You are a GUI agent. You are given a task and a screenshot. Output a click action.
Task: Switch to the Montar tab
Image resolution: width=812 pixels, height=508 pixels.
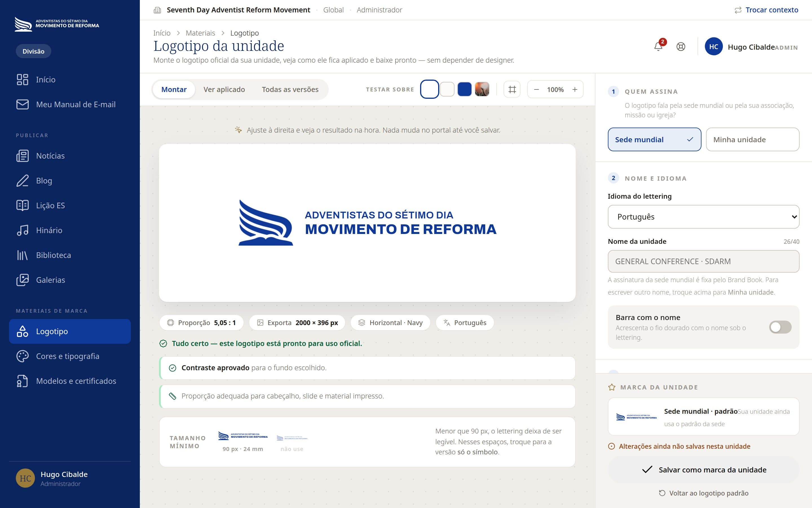point(174,89)
